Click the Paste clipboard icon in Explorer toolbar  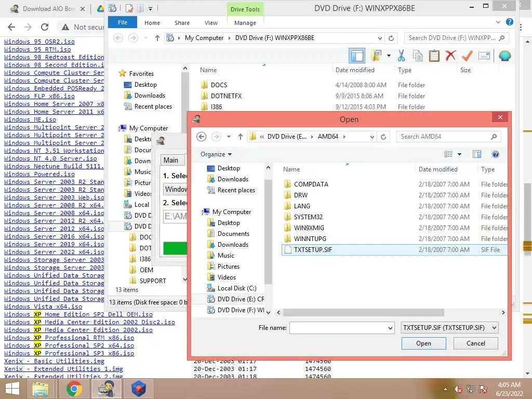pos(434,56)
